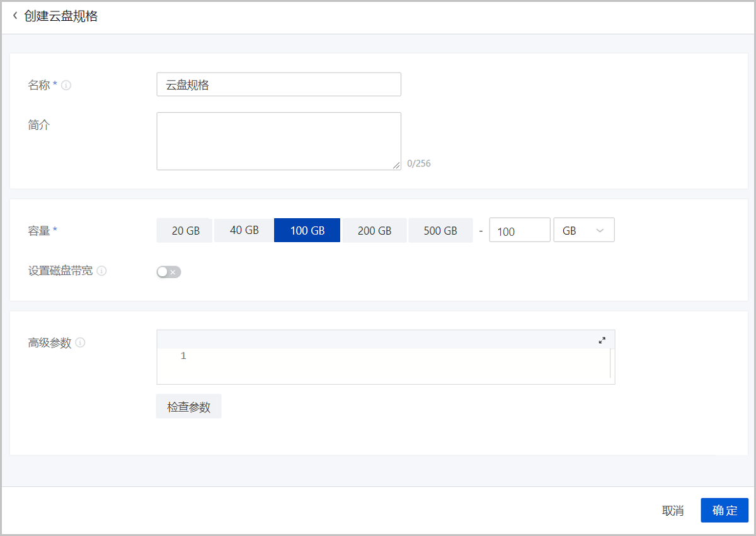Screen dimensions: 756x536
Task: Click the 取消 cancel button
Action: coord(673,511)
